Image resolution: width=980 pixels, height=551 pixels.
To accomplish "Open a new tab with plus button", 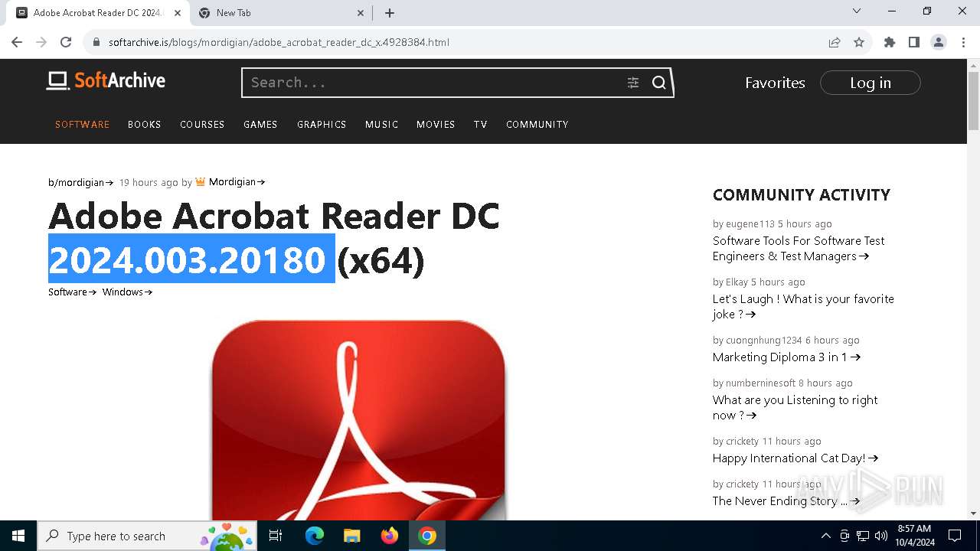I will tap(390, 13).
